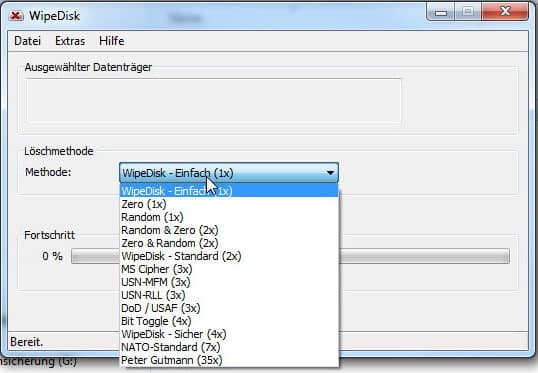Select DoD / USAF (3x) method
Screen dimensions: 538x373
click(x=229, y=308)
